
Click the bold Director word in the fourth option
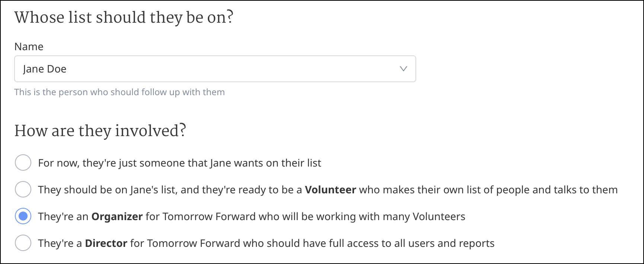(x=106, y=243)
